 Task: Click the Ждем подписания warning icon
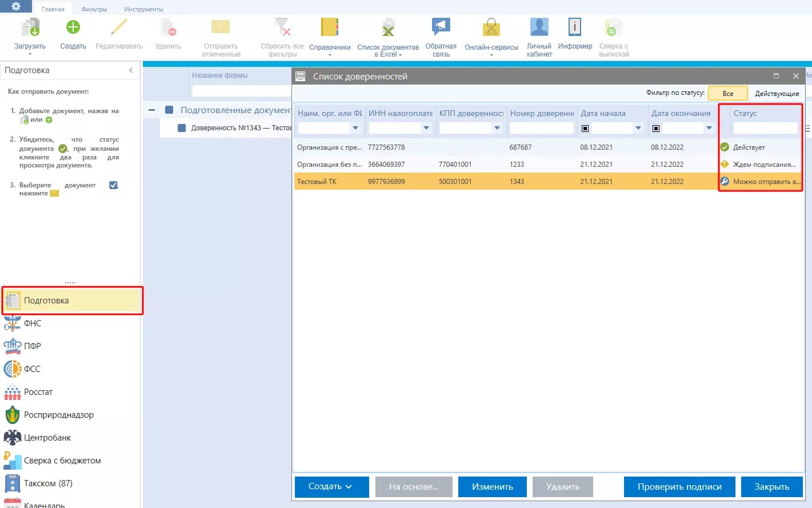coord(725,164)
